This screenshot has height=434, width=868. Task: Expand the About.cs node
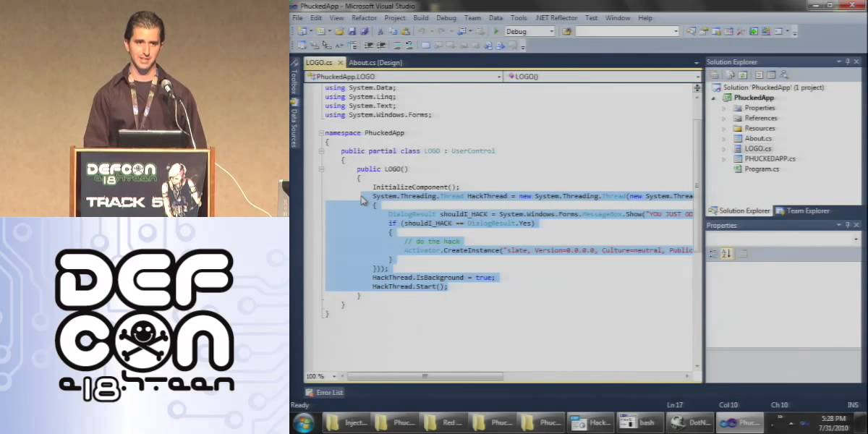click(x=723, y=138)
